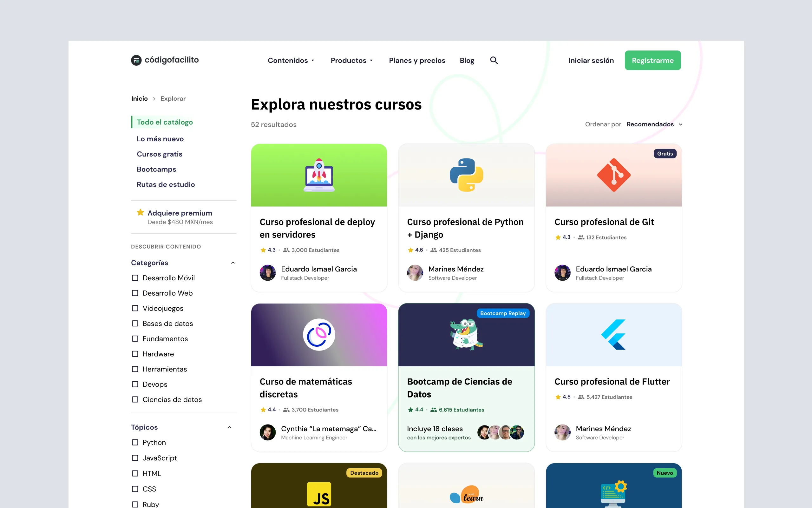Click Eduardo's avatar on the Git course

tap(562, 273)
